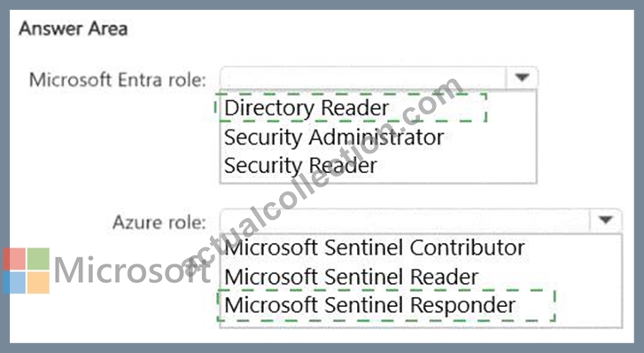This screenshot has height=353, width=644.
Task: Click the Answer Area heading
Action: 74,28
